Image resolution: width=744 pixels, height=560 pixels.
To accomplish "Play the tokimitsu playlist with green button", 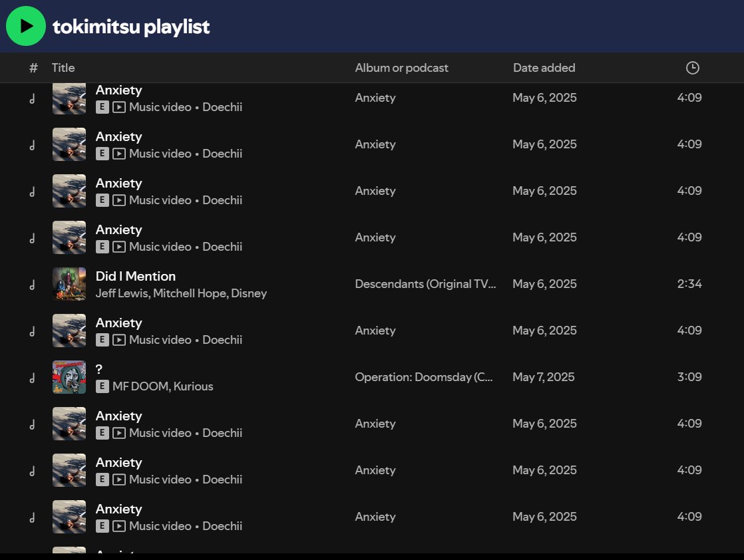I will click(x=26, y=26).
